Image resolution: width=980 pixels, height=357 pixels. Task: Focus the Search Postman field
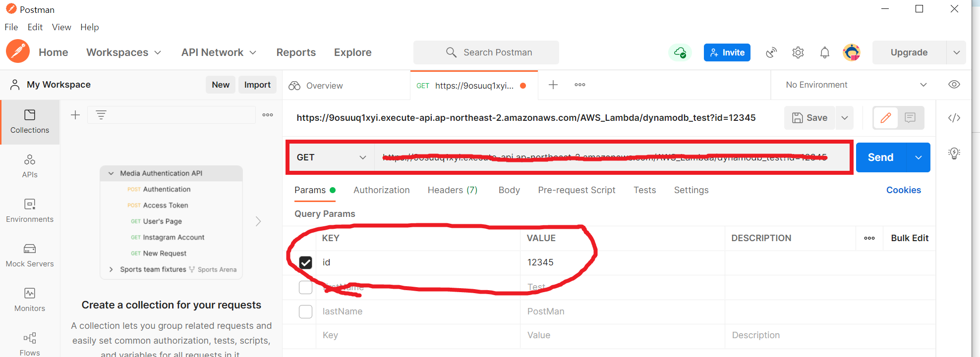[x=486, y=52]
